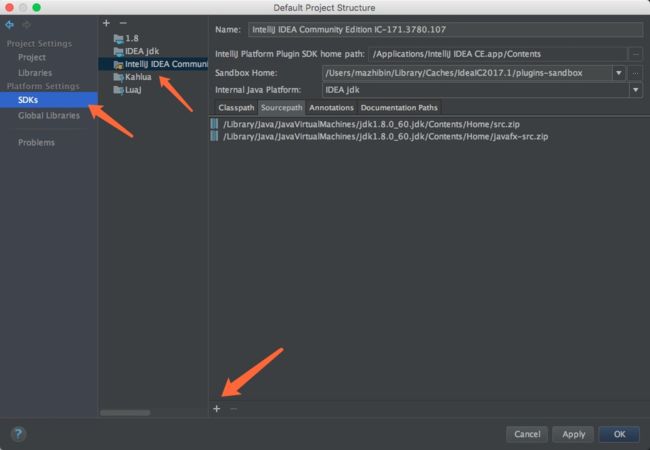This screenshot has width=650, height=450.
Task: Open the IDEA jdk platform combo box
Action: click(x=482, y=90)
